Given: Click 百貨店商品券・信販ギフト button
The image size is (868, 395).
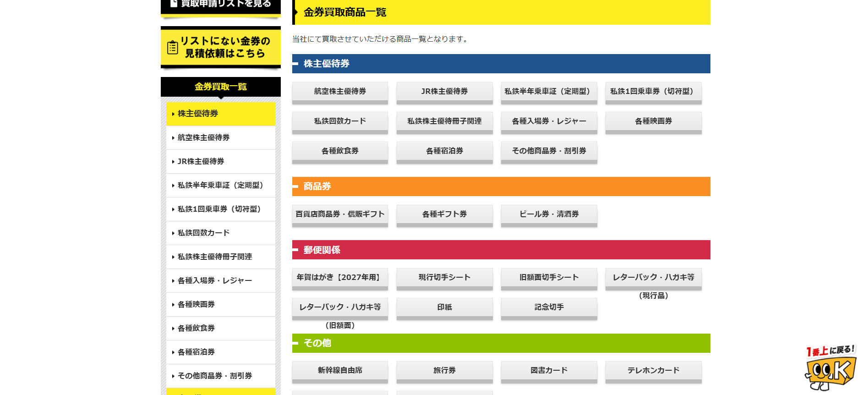Looking at the screenshot, I should [x=340, y=216].
